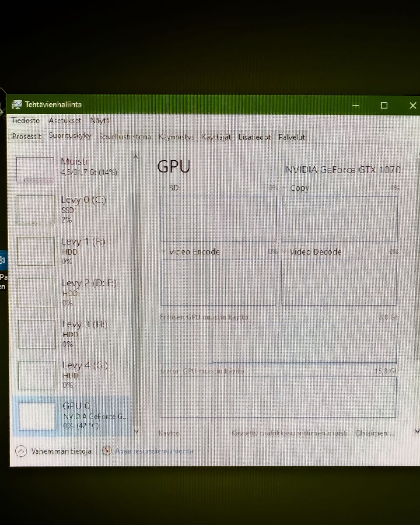Image resolution: width=420 pixels, height=525 pixels.
Task: Click Vähemmän tietoja collapse button
Action: [x=53, y=451]
